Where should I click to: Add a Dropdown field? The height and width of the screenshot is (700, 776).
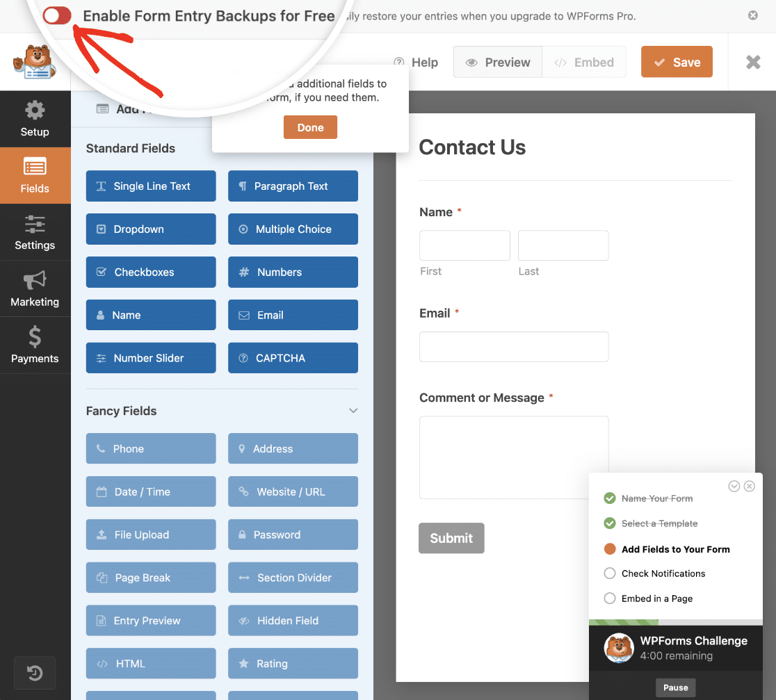pos(151,229)
